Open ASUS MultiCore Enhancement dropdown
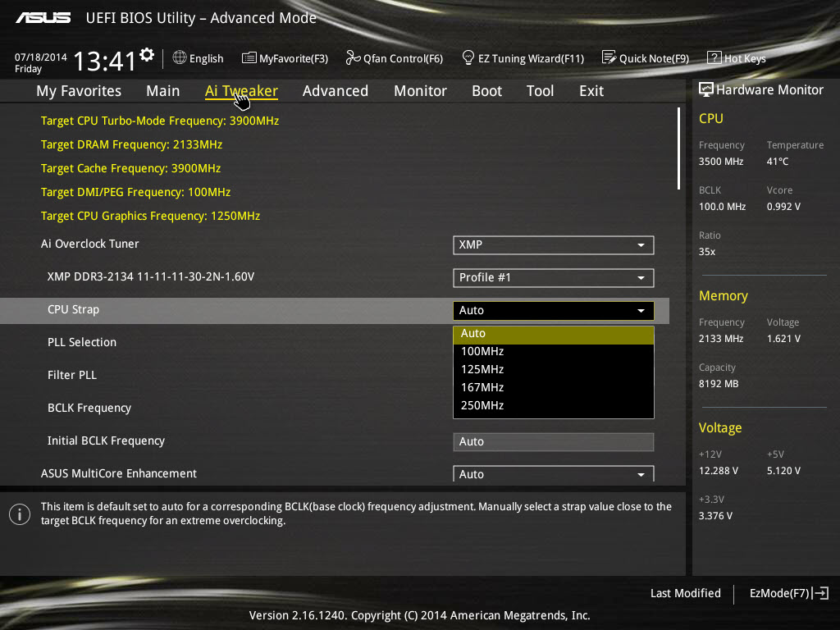Screen dimensions: 840x630 click(554, 473)
